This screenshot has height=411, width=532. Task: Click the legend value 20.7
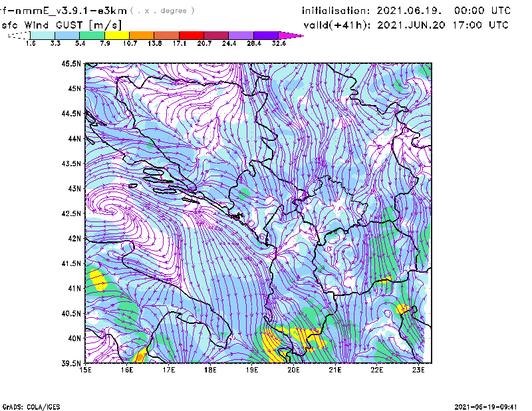204,43
